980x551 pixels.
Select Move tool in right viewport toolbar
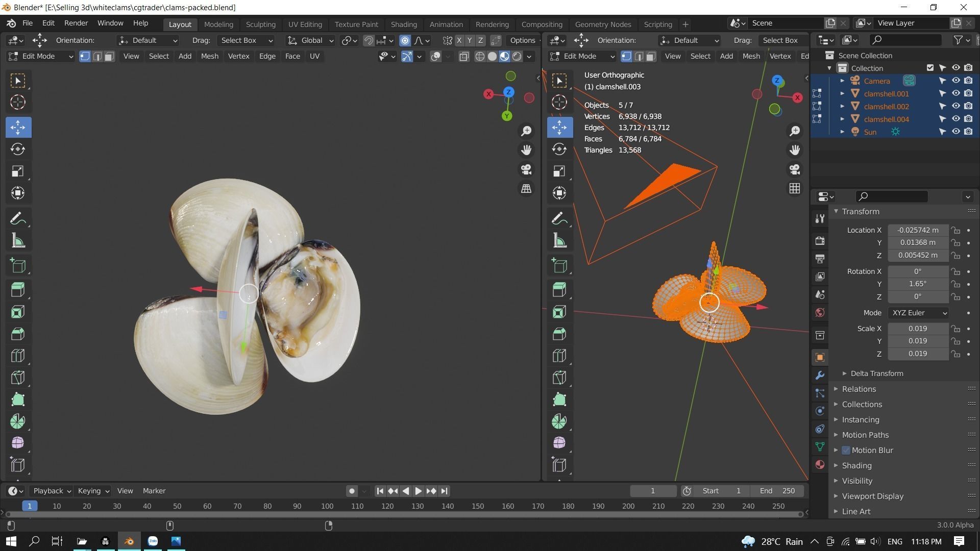pos(559,127)
